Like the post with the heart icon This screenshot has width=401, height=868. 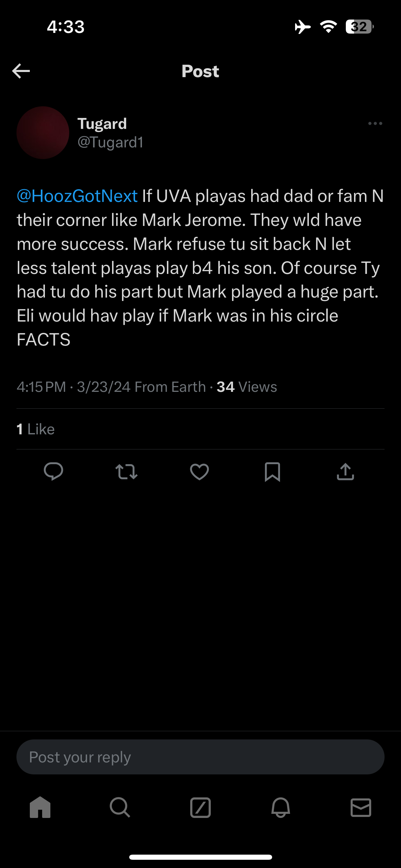click(199, 471)
